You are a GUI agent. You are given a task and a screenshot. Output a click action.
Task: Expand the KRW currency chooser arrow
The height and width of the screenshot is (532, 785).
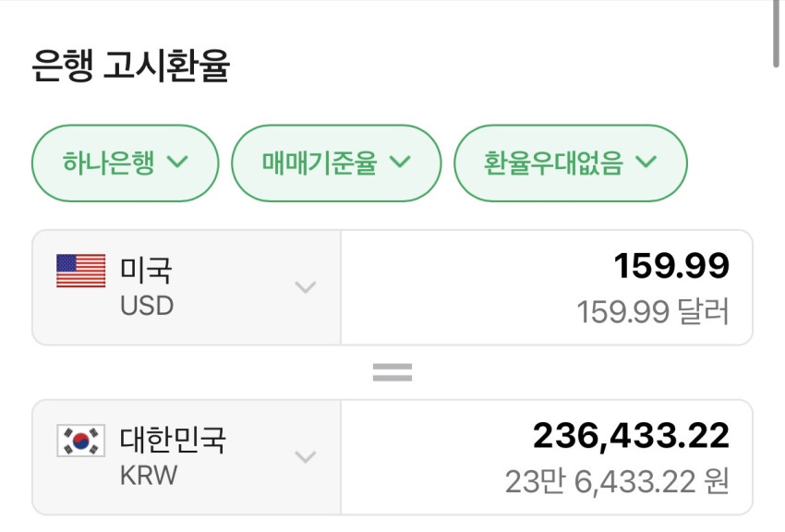(305, 457)
